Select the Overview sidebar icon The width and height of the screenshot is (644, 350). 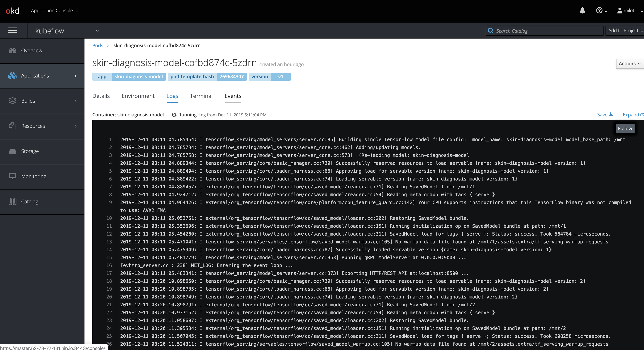[x=13, y=51]
